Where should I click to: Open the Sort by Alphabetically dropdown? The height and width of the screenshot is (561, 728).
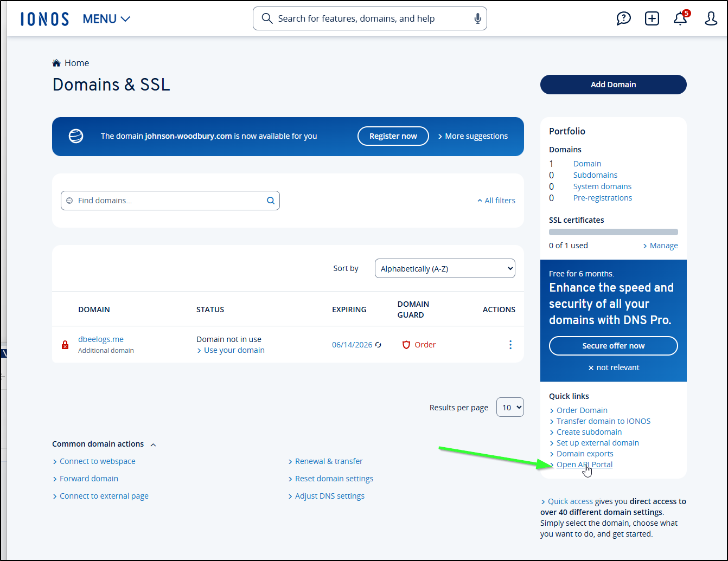[444, 268]
